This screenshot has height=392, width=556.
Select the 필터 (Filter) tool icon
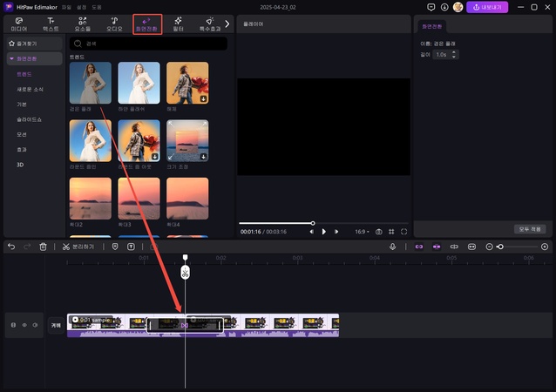[178, 20]
